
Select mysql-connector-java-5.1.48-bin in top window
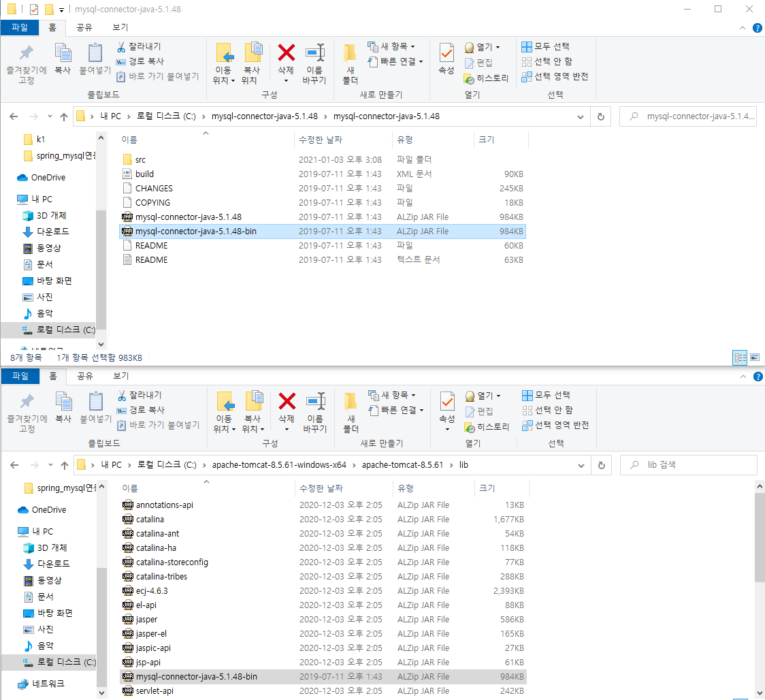[323, 232]
